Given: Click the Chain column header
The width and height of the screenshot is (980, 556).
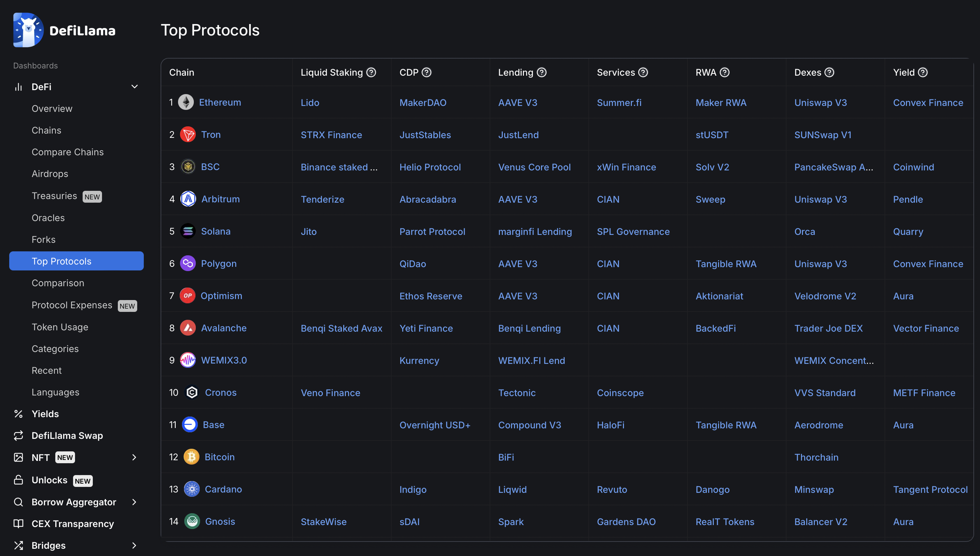Looking at the screenshot, I should coord(182,72).
